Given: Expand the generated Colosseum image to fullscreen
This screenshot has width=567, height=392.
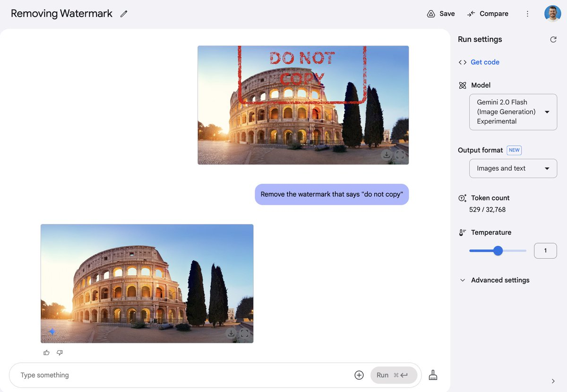Looking at the screenshot, I should (244, 333).
